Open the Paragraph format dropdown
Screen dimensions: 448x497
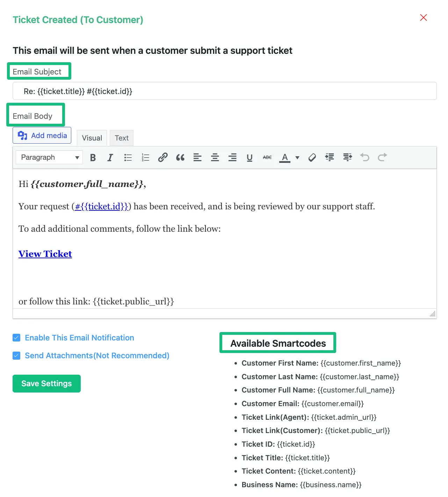tap(49, 157)
